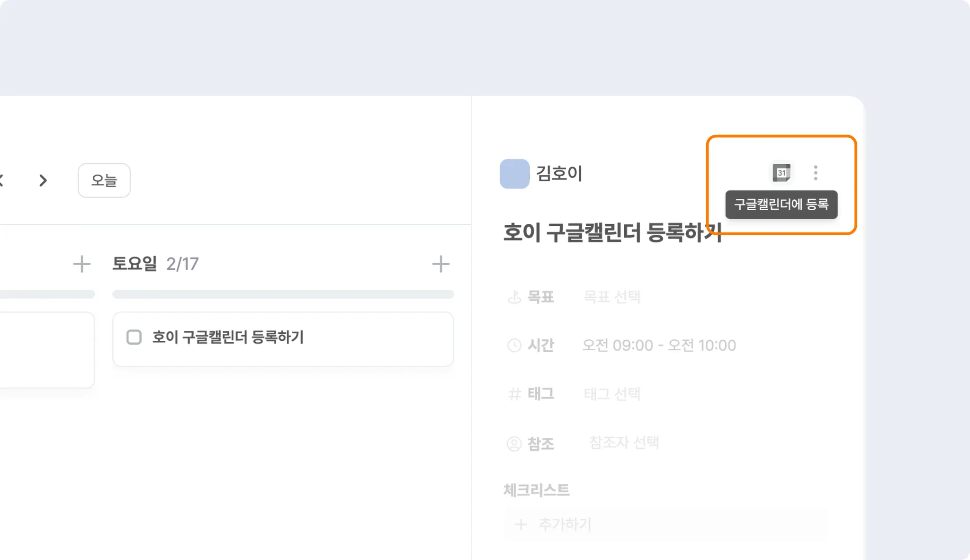Viewport: 970px width, 560px height.
Task: Click the Saturday progress bar
Action: click(283, 294)
